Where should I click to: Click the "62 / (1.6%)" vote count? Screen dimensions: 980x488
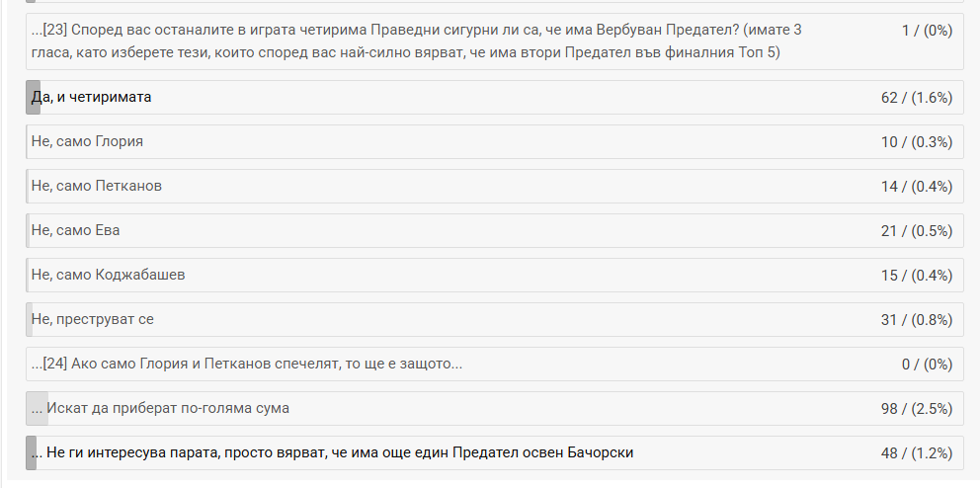tap(917, 97)
